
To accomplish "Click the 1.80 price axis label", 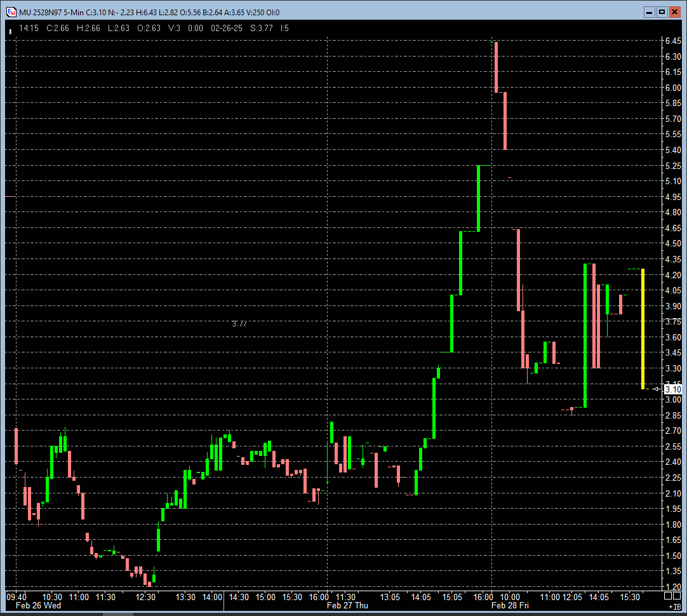I will click(x=673, y=525).
